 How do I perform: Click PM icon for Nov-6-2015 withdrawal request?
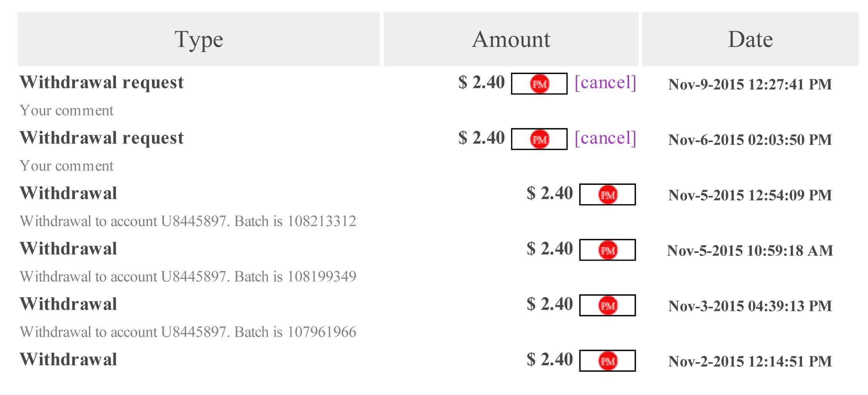tap(539, 139)
